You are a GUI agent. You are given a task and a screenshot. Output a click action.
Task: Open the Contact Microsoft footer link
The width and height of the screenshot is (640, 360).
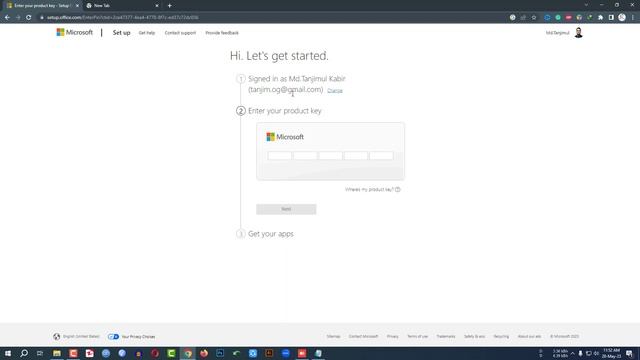pos(363,336)
